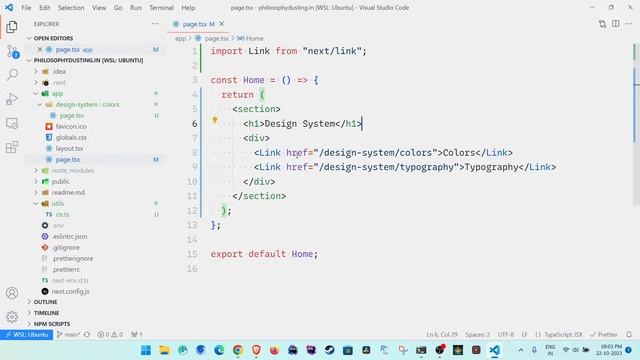Change language mode TypeScript JSX

click(563, 334)
